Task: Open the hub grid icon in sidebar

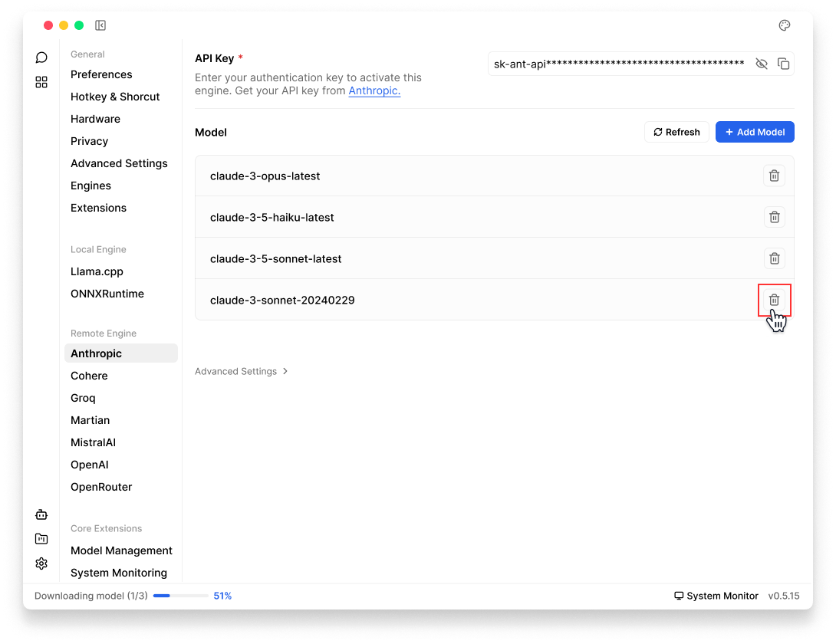Action: [x=41, y=82]
